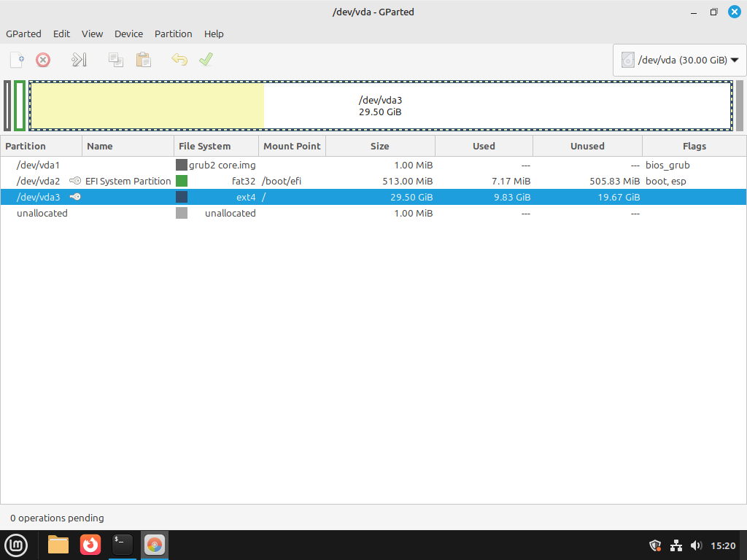The image size is (747, 560).
Task: Click the key icon beside /dev/vda2
Action: coord(75,181)
